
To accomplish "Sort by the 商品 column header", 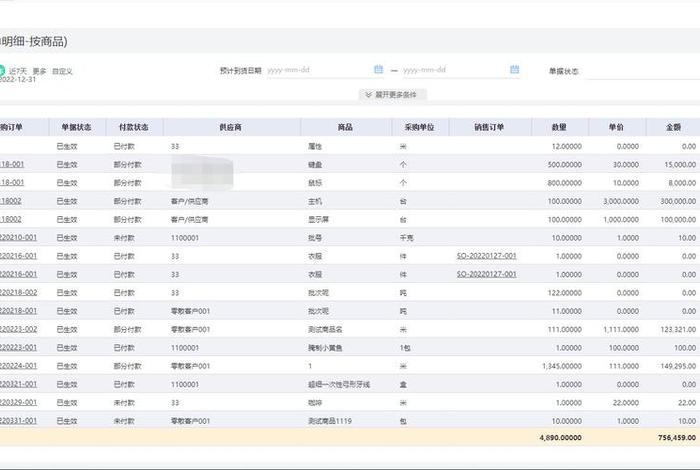I will (345, 127).
